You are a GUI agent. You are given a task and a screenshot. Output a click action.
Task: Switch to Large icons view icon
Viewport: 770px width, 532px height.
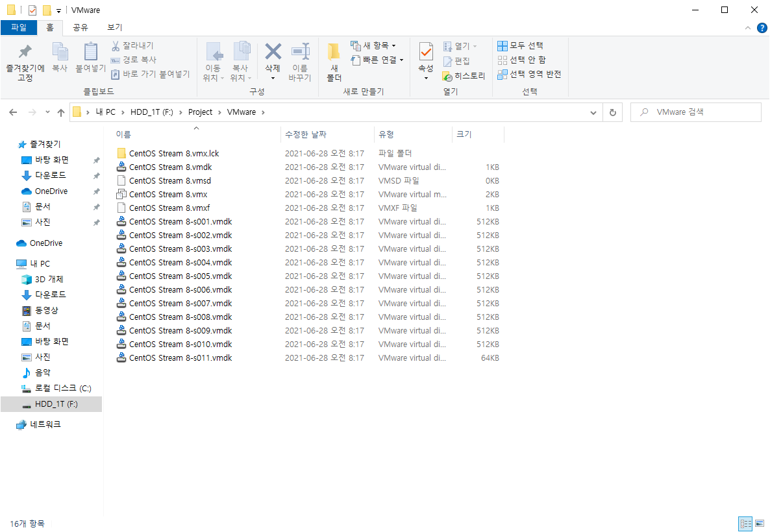click(760, 524)
